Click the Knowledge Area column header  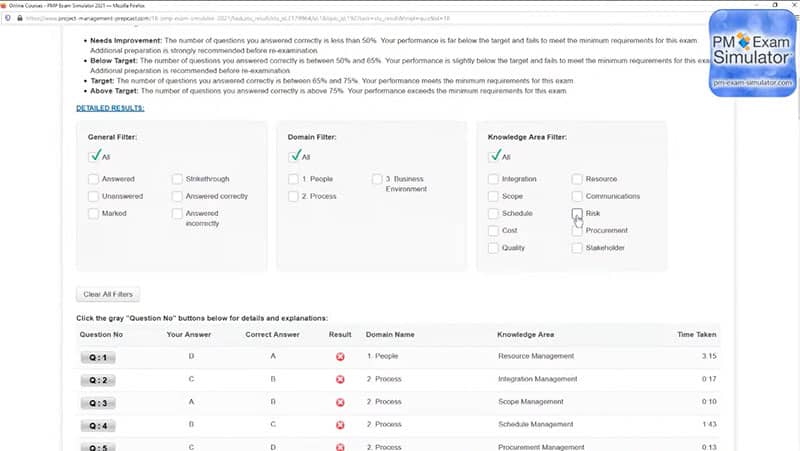click(526, 335)
